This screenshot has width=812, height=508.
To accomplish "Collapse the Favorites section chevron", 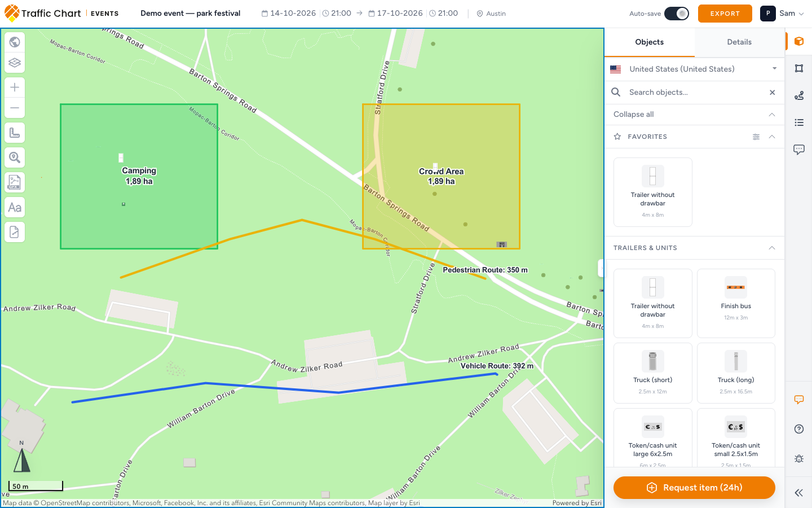I will coord(772,137).
